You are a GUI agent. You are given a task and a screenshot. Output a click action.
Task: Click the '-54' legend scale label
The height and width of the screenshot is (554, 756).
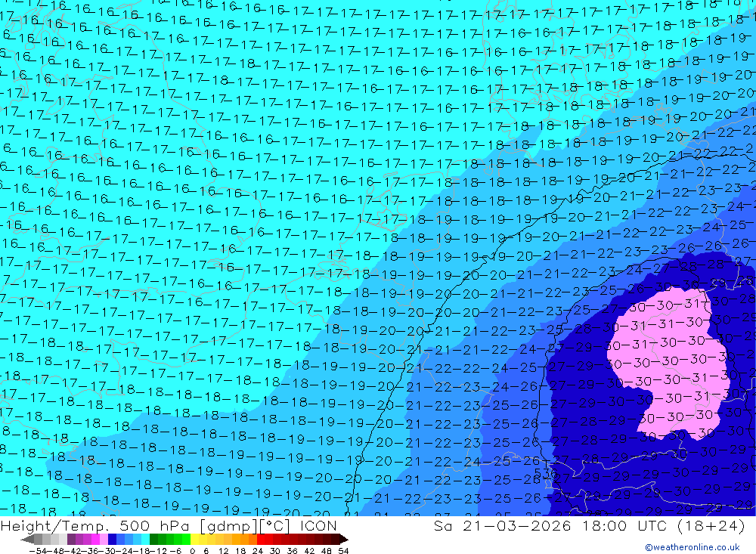(38, 551)
